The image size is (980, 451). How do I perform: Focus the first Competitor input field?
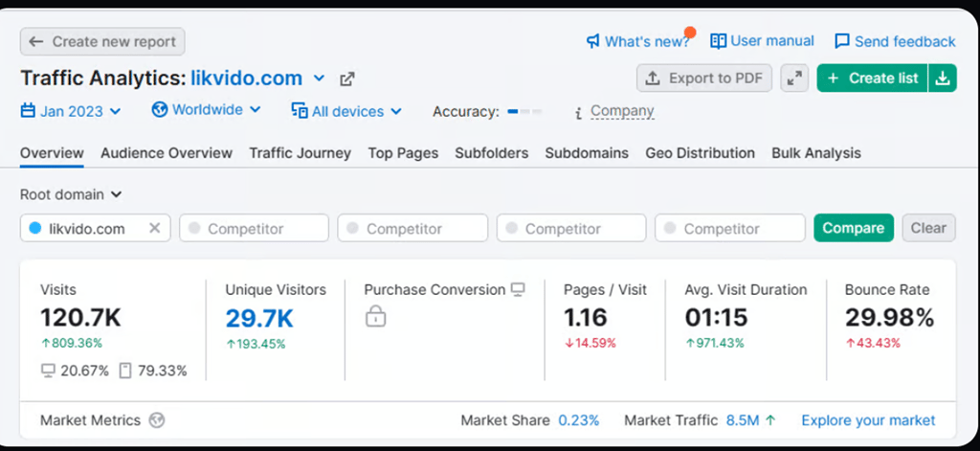254,228
